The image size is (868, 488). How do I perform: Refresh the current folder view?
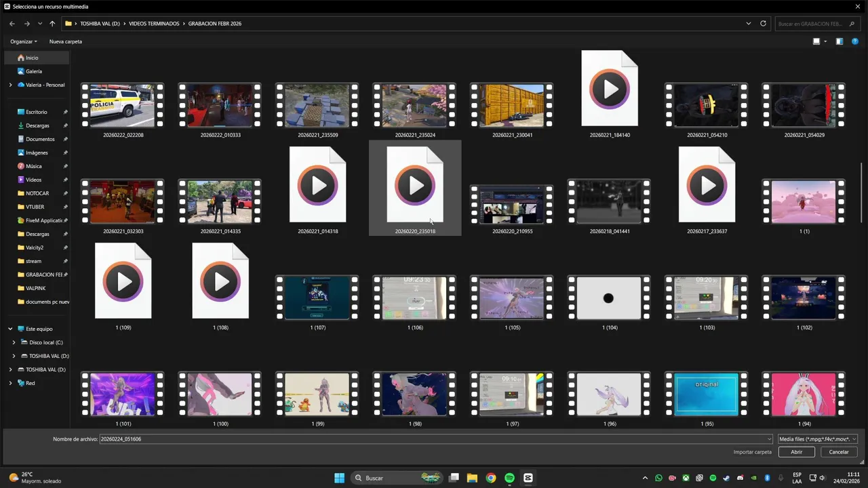(763, 24)
